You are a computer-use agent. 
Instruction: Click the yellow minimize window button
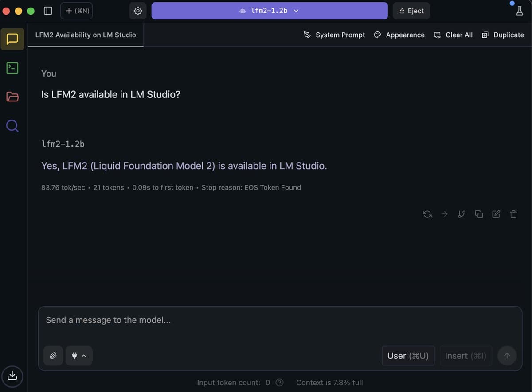coord(18,11)
